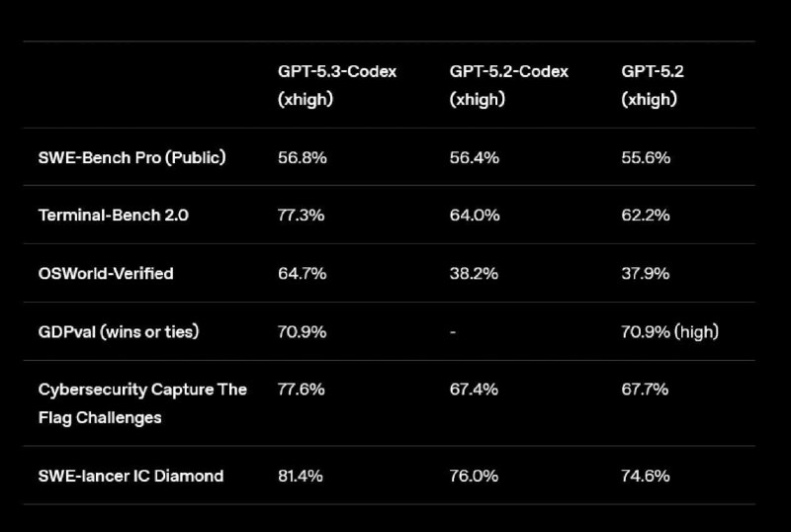The image size is (791, 532).
Task: Select the 77.6% Cybersecurity score
Action: pyautogui.click(x=302, y=389)
